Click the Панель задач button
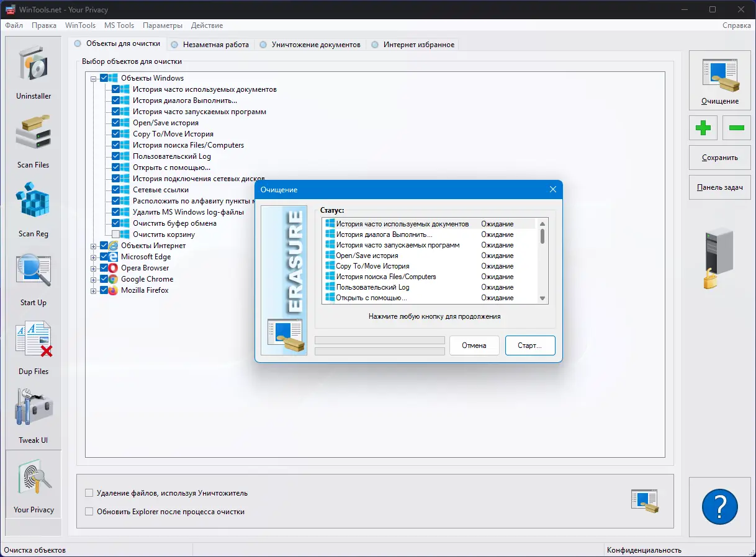Screen dimensions: 756x557 720,187
